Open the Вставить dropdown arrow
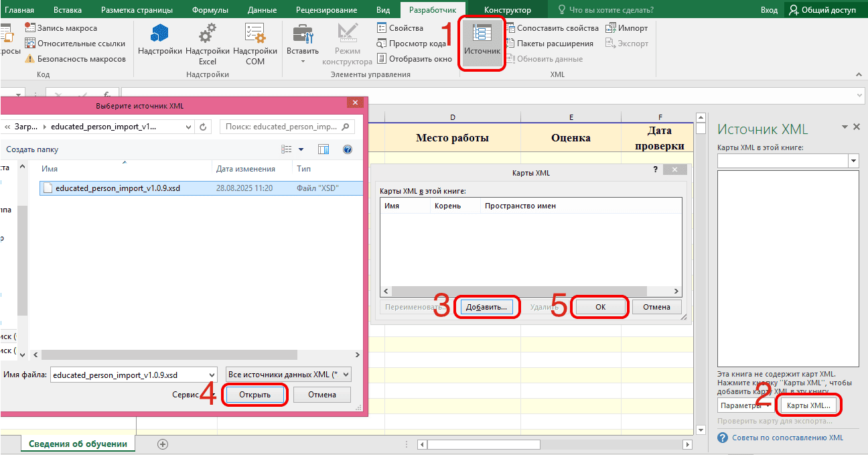 tap(303, 61)
